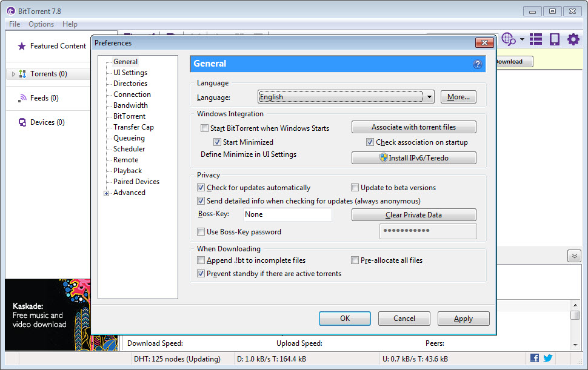Open the devices tablet icon in the toolbar
The height and width of the screenshot is (370, 588).
click(554, 39)
